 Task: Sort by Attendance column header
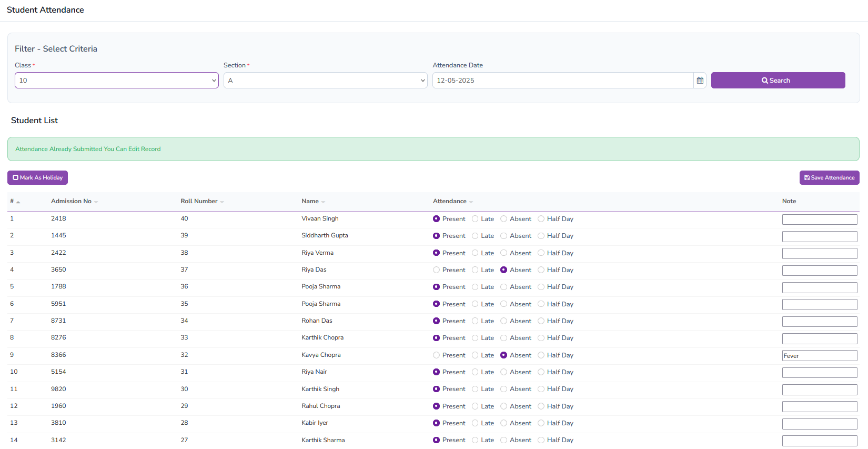450,201
